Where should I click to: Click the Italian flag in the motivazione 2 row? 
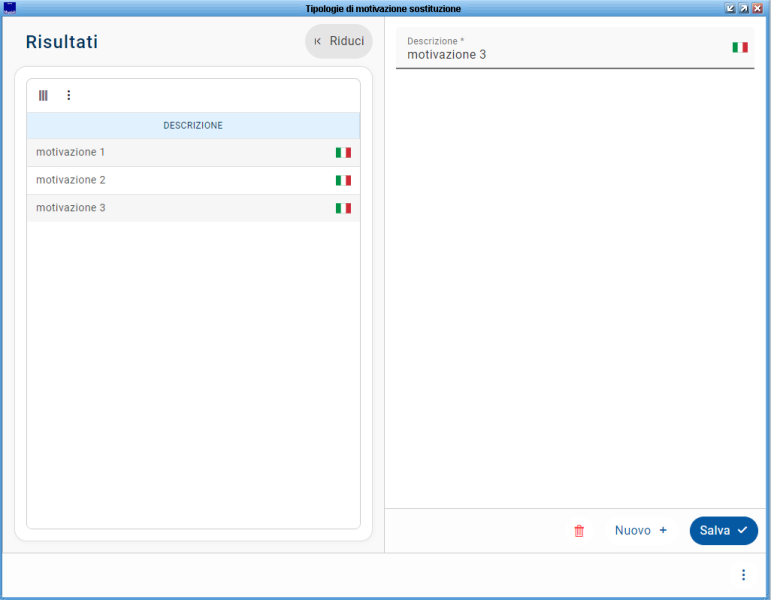coord(343,181)
